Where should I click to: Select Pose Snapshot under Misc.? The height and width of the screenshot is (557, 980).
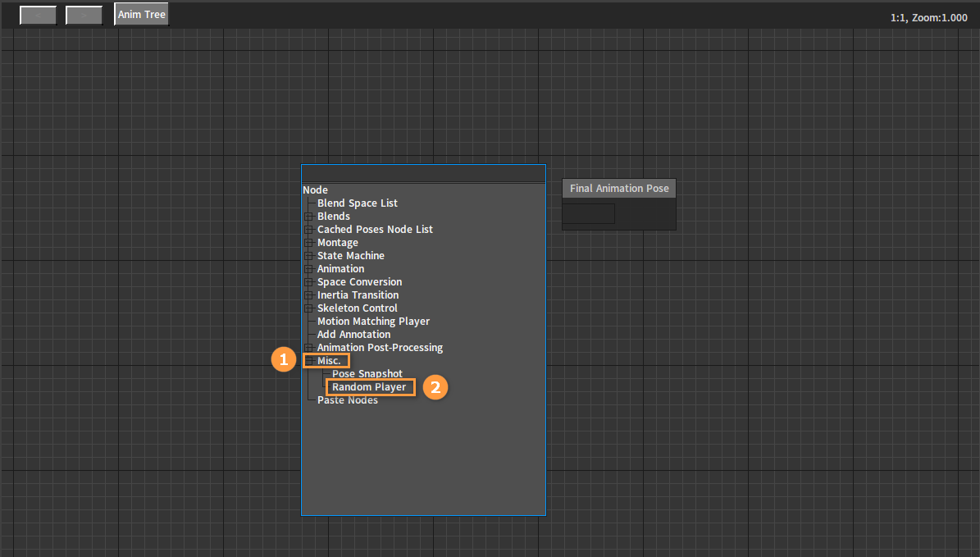(x=367, y=374)
